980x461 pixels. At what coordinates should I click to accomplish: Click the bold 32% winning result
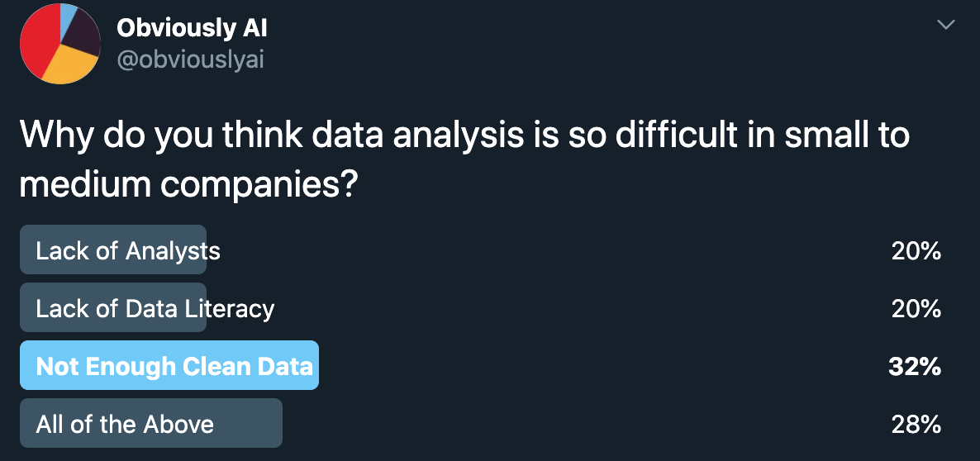pos(915,367)
